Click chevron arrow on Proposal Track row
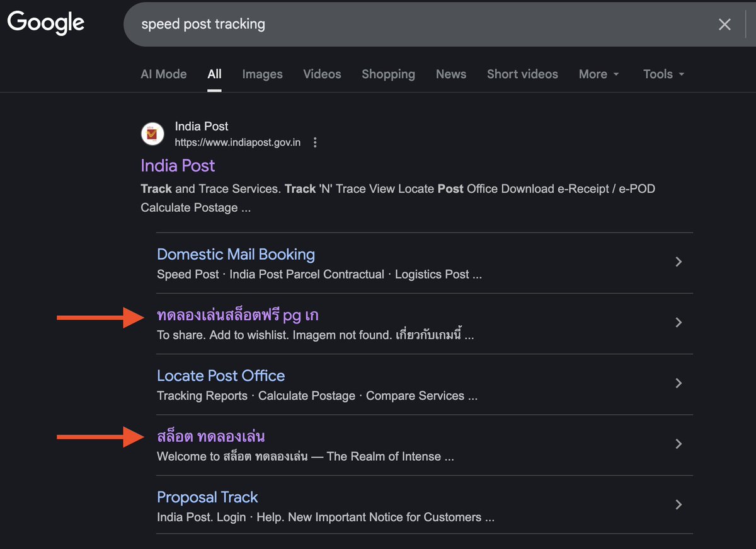Image resolution: width=756 pixels, height=549 pixels. [x=679, y=504]
